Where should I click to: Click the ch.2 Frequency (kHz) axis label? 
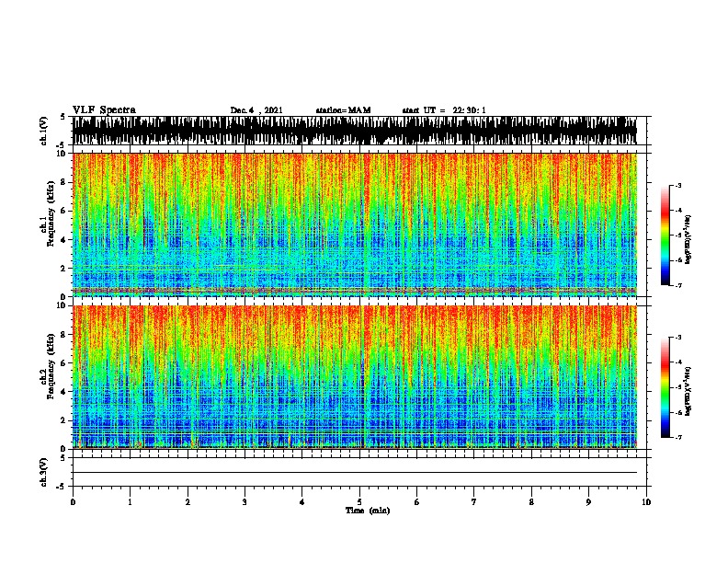(50, 366)
